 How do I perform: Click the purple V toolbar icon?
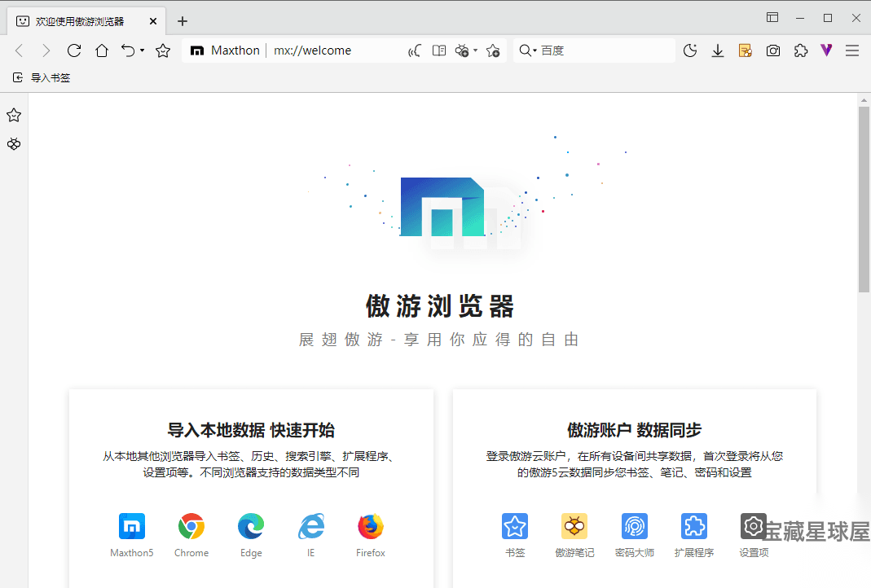pyautogui.click(x=826, y=50)
